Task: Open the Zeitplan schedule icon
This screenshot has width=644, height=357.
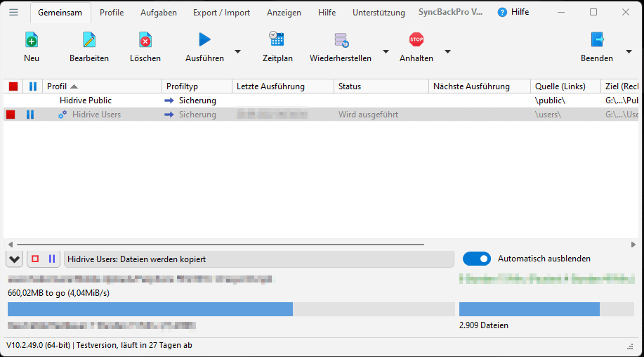Action: coord(277,39)
